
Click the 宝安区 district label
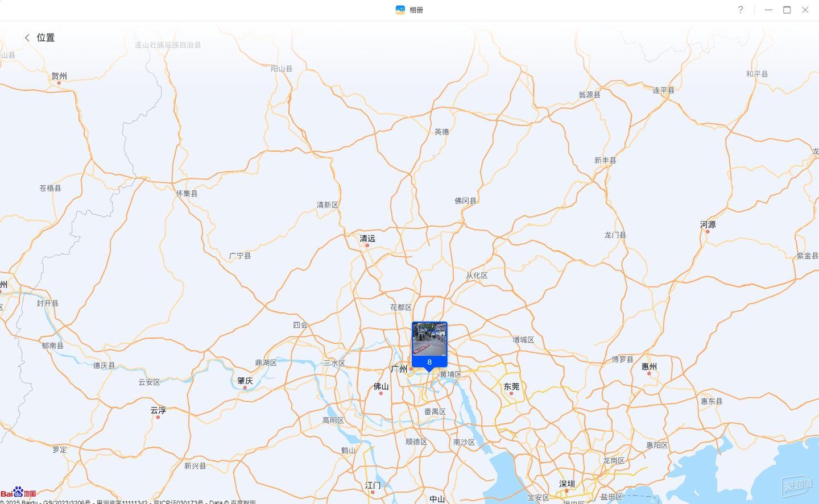pos(538,498)
